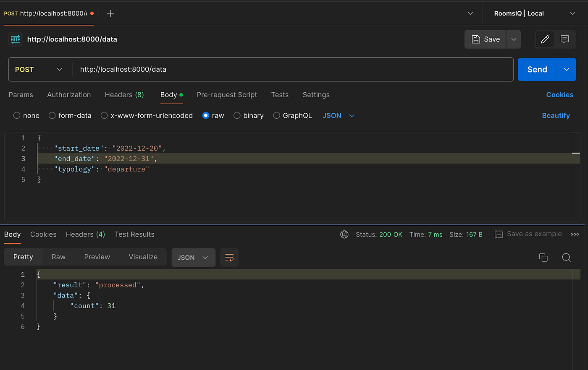
Task: Click the request URL input field
Action: (293, 70)
